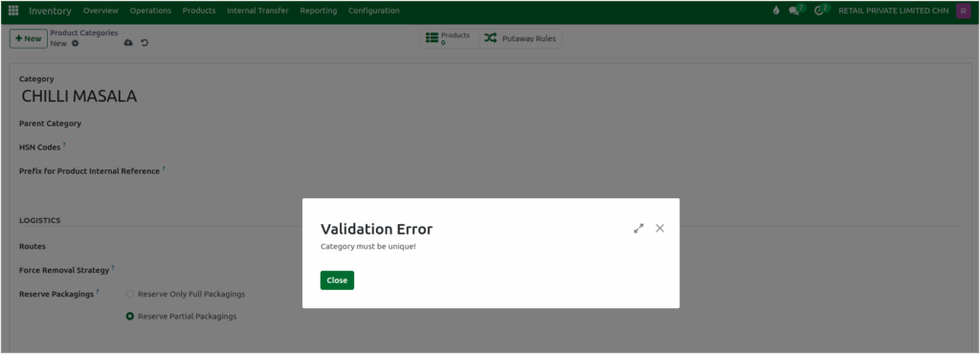This screenshot has width=980, height=354.
Task: Click the water drop debug icon
Action: pos(776,11)
